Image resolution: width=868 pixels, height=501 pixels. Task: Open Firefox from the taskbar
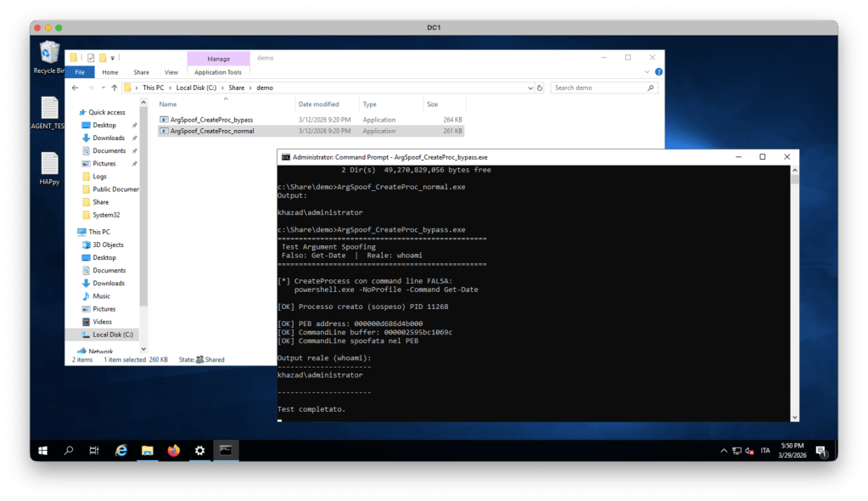click(x=173, y=451)
